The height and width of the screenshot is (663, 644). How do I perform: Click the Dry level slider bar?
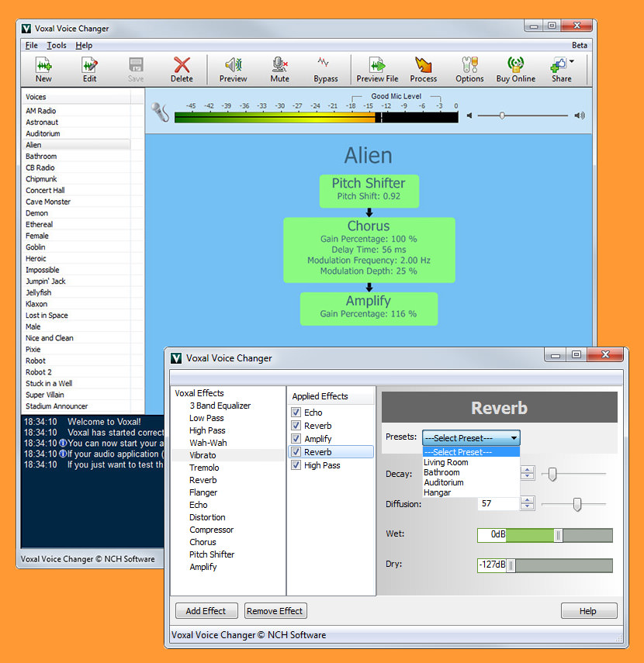(545, 565)
